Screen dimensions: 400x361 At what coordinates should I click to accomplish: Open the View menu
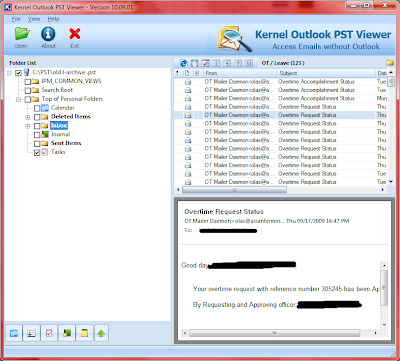tap(34, 19)
